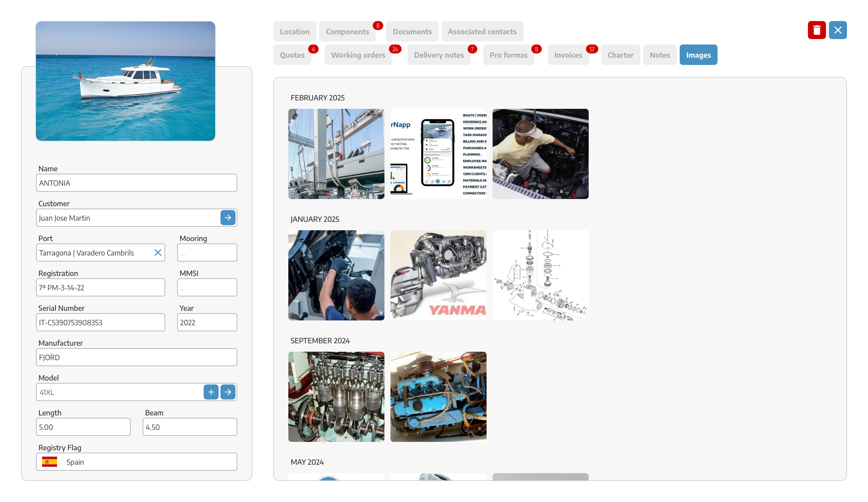Image resolution: width=868 pixels, height=502 pixels.
Task: Click the red trash delete icon
Action: 816,30
